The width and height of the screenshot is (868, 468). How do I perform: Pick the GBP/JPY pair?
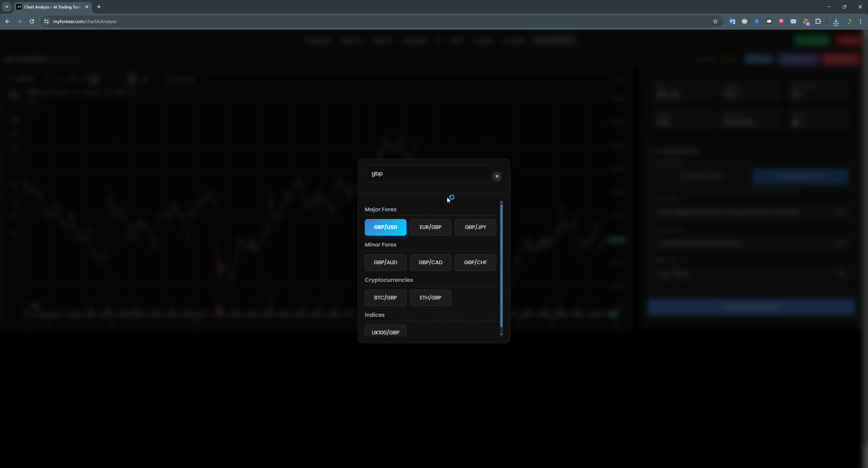click(x=475, y=227)
